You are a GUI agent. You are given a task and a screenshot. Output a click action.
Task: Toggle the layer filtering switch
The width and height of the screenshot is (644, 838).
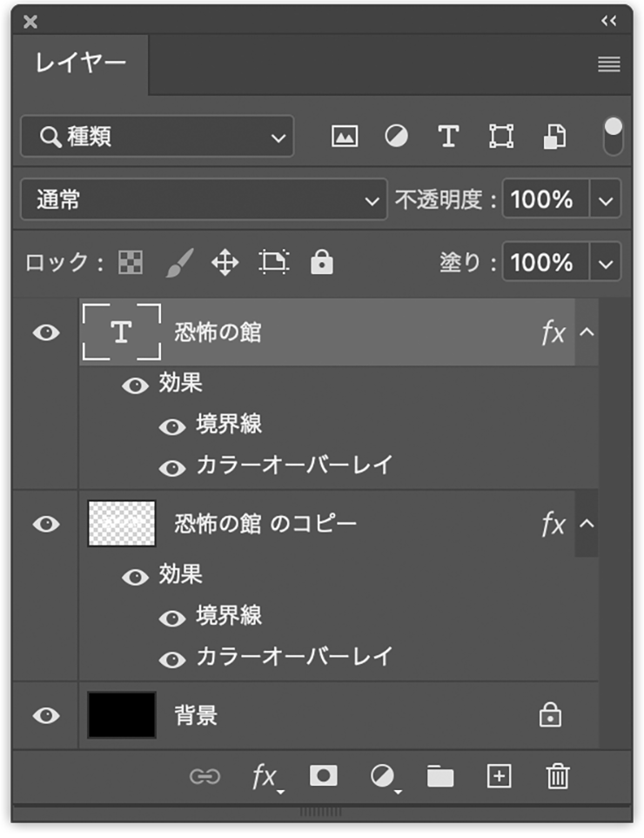614,137
